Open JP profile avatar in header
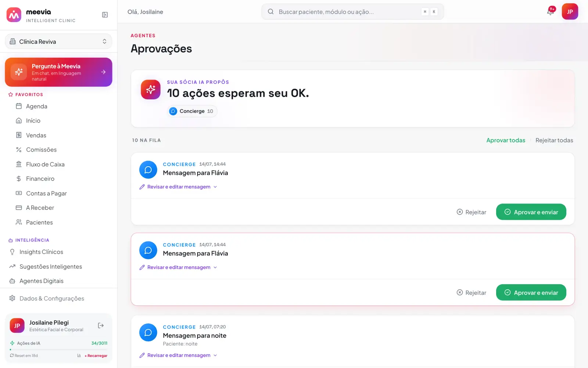Image resolution: width=588 pixels, height=368 pixels. click(570, 11)
